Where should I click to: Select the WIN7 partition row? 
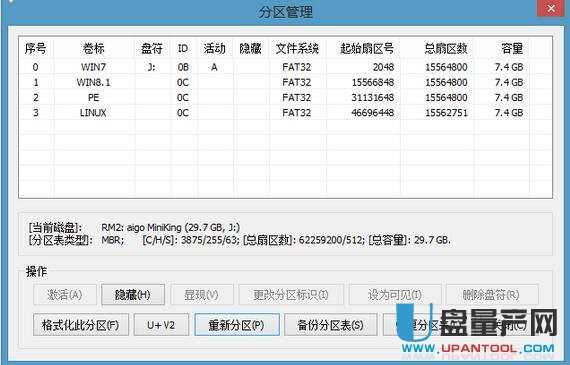tap(285, 67)
